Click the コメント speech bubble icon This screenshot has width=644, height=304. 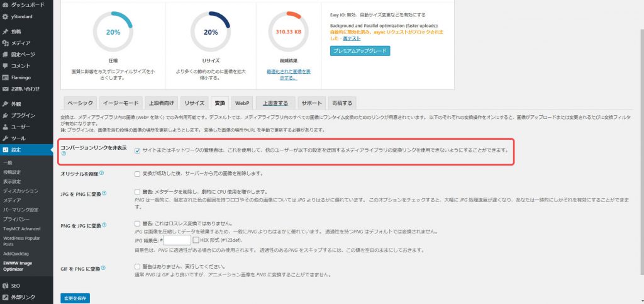[6, 65]
